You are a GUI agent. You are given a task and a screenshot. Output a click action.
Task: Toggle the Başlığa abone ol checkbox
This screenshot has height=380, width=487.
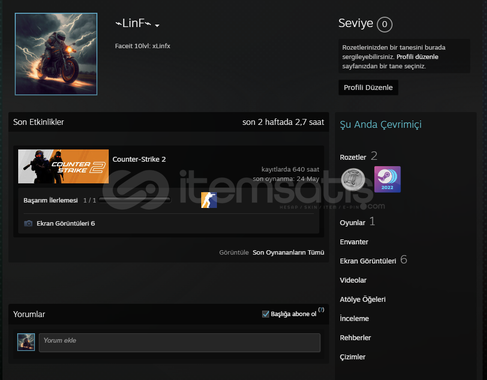(265, 314)
